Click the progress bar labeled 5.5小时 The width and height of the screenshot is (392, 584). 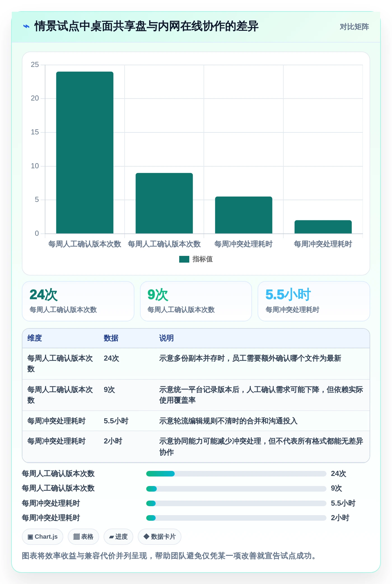pyautogui.click(x=236, y=503)
